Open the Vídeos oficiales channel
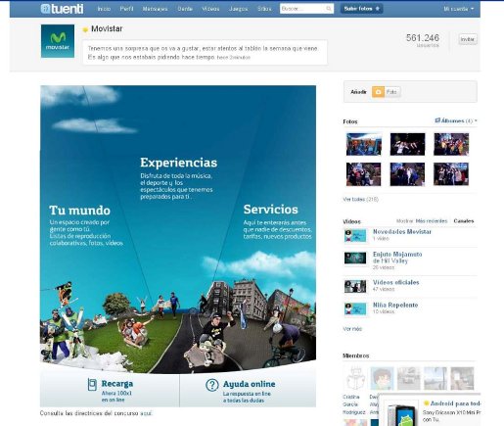504x426 pixels. point(396,282)
